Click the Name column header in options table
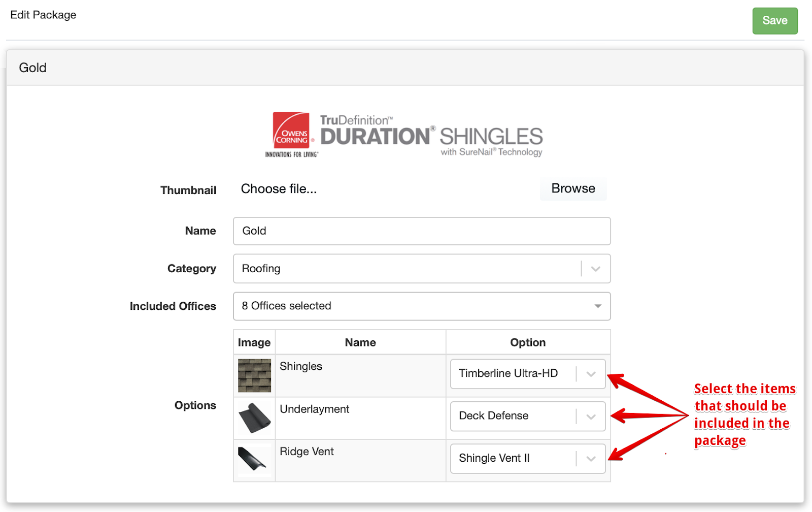Screen dimensions: 812x512 (x=360, y=342)
